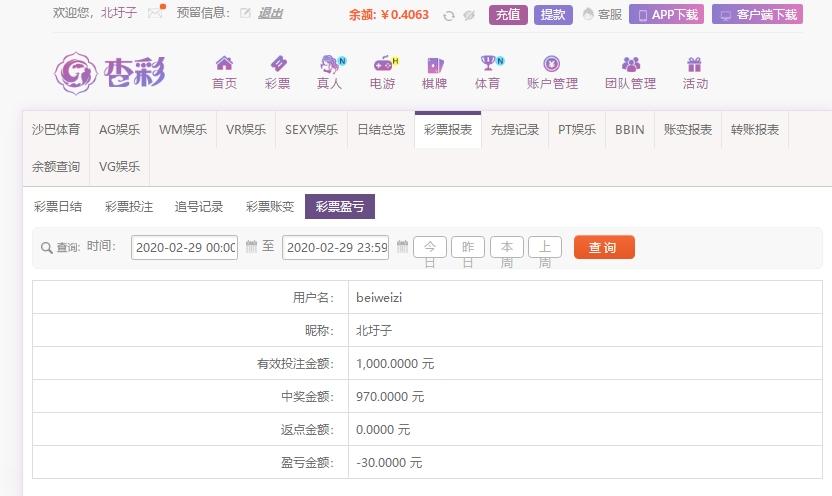Click the username value beiweizi

pyautogui.click(x=379, y=298)
